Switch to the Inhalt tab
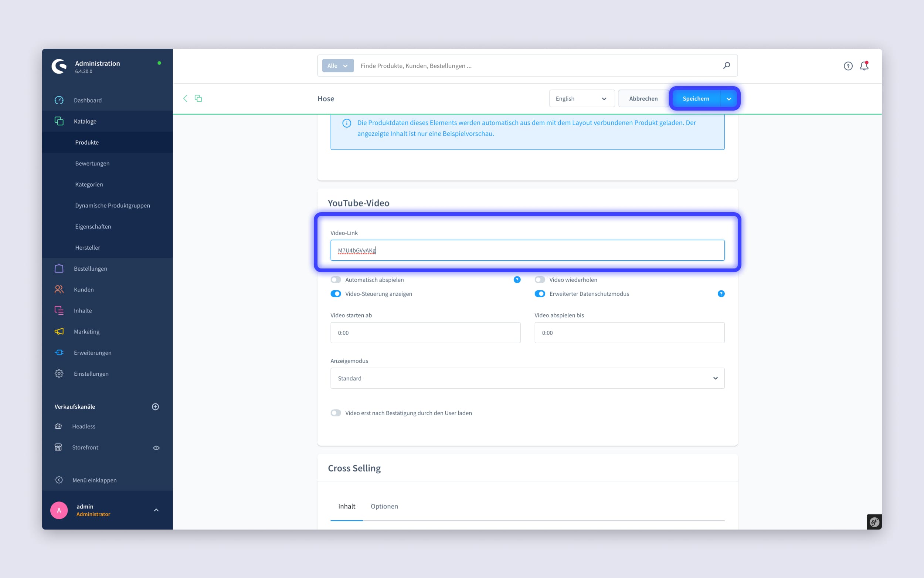The image size is (924, 578). [347, 506]
